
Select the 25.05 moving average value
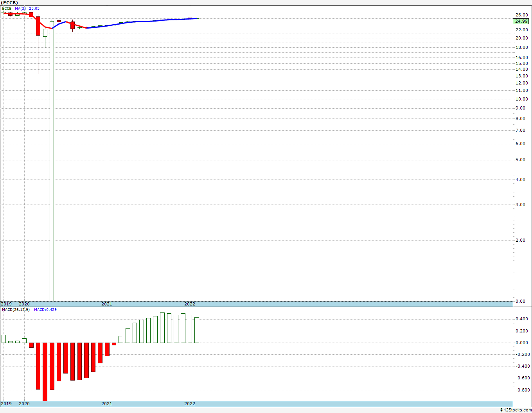(x=34, y=8)
